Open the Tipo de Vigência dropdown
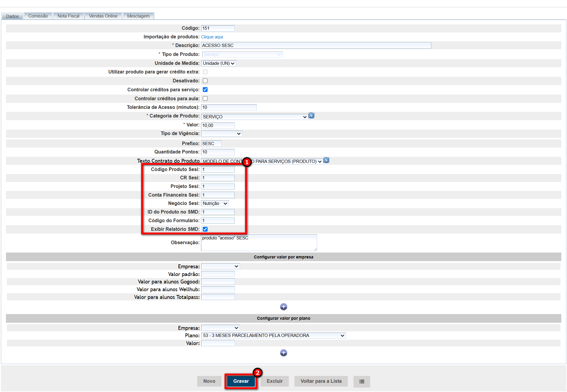The image size is (567, 392). pyautogui.click(x=221, y=134)
